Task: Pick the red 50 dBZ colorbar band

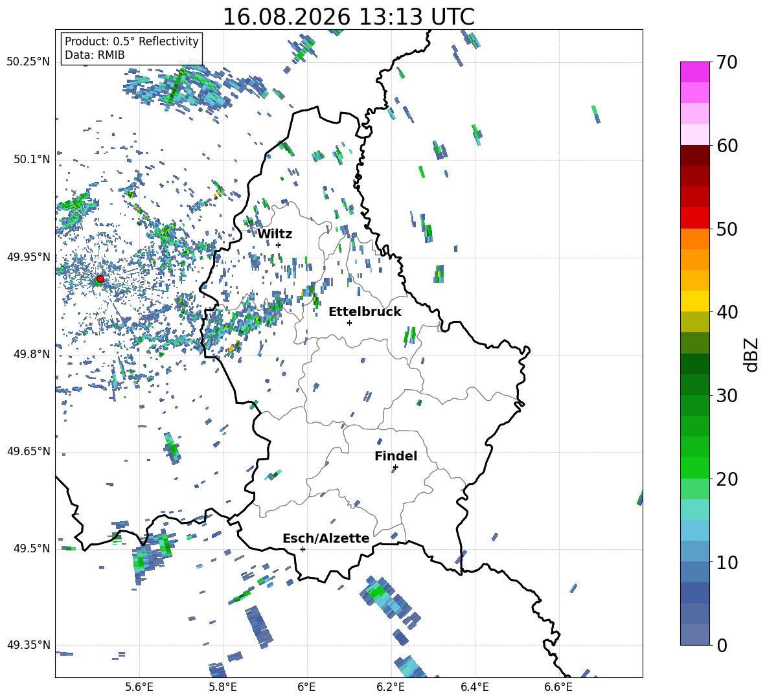Action: (x=694, y=218)
